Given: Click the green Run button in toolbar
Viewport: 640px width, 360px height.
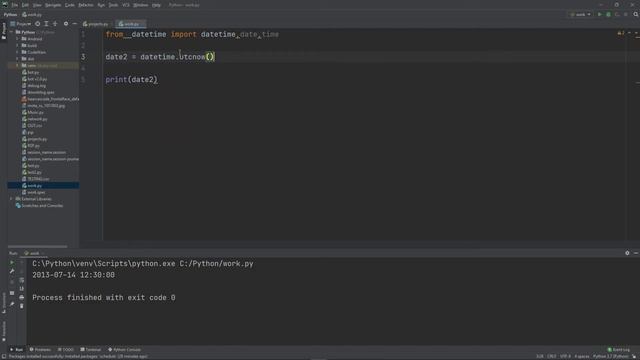Looking at the screenshot, I should 600,14.
